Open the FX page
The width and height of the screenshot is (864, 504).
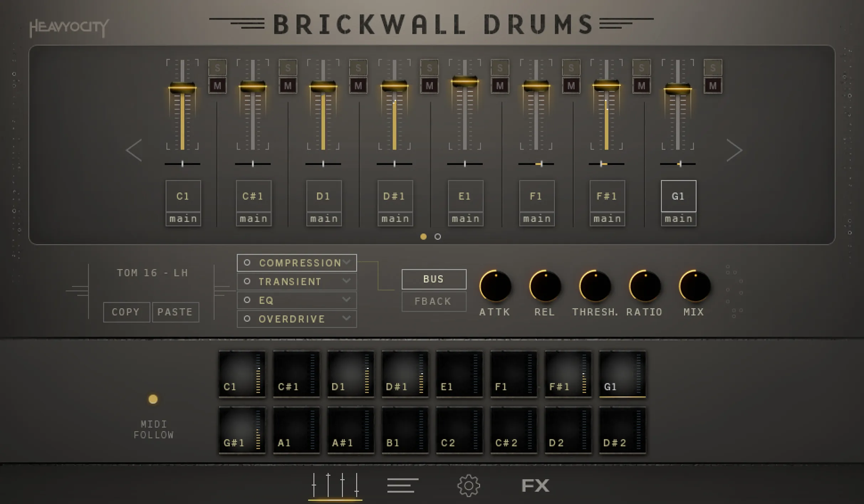coord(535,485)
